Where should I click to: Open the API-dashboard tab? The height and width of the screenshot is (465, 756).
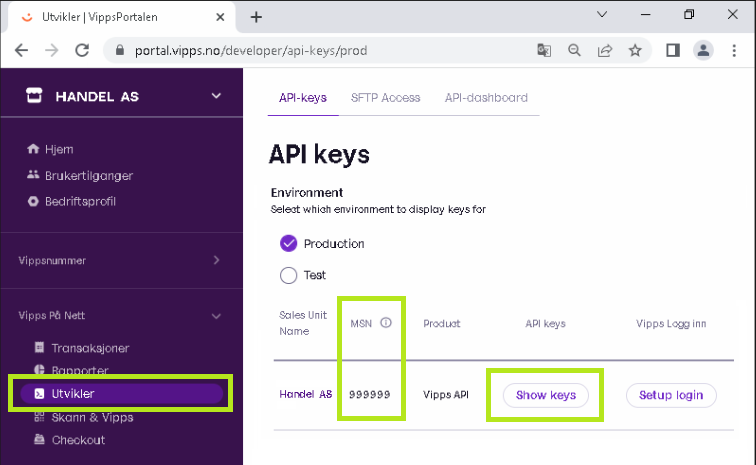486,98
